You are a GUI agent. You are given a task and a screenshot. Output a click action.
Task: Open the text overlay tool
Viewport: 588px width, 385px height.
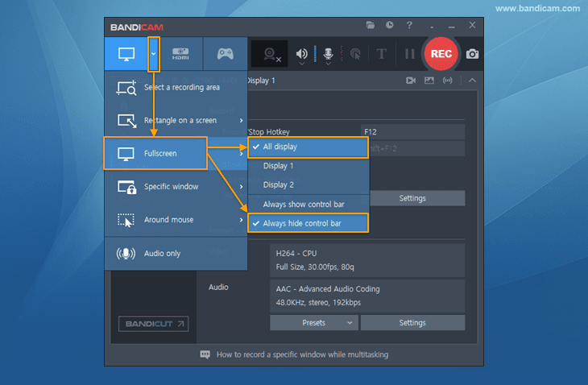coord(381,55)
